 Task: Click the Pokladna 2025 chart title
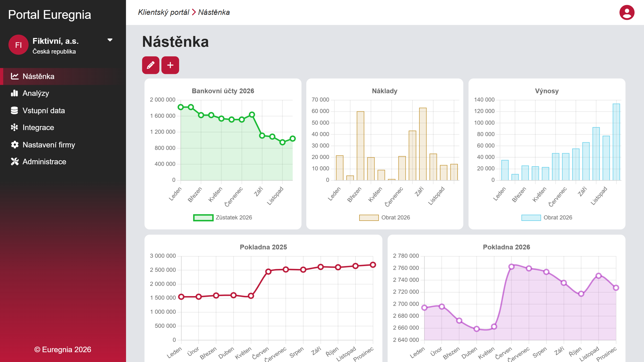[263, 247]
